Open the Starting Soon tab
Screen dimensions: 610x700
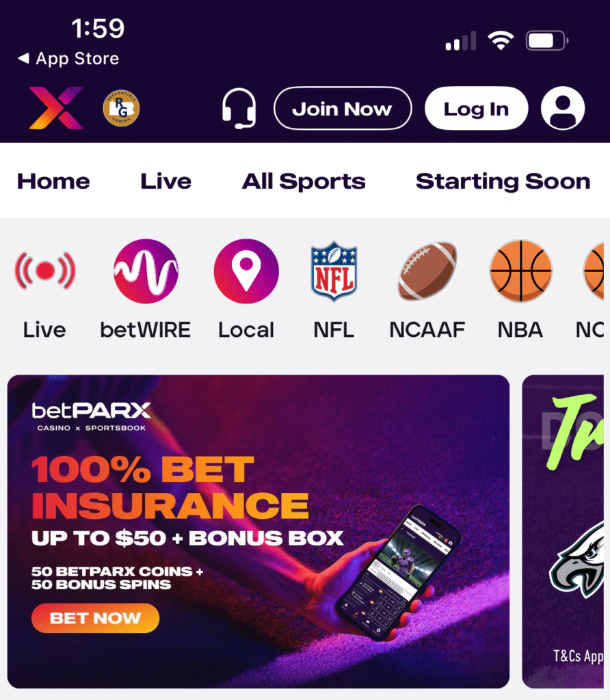coord(503,181)
